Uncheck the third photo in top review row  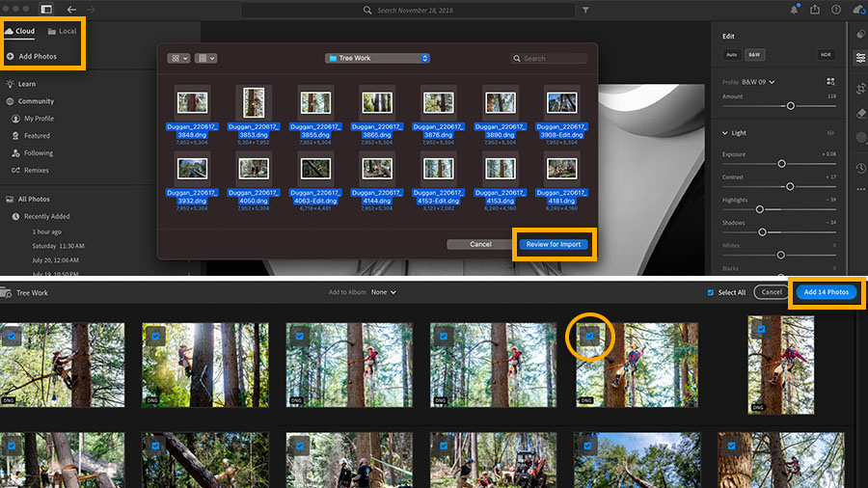pyautogui.click(x=300, y=336)
